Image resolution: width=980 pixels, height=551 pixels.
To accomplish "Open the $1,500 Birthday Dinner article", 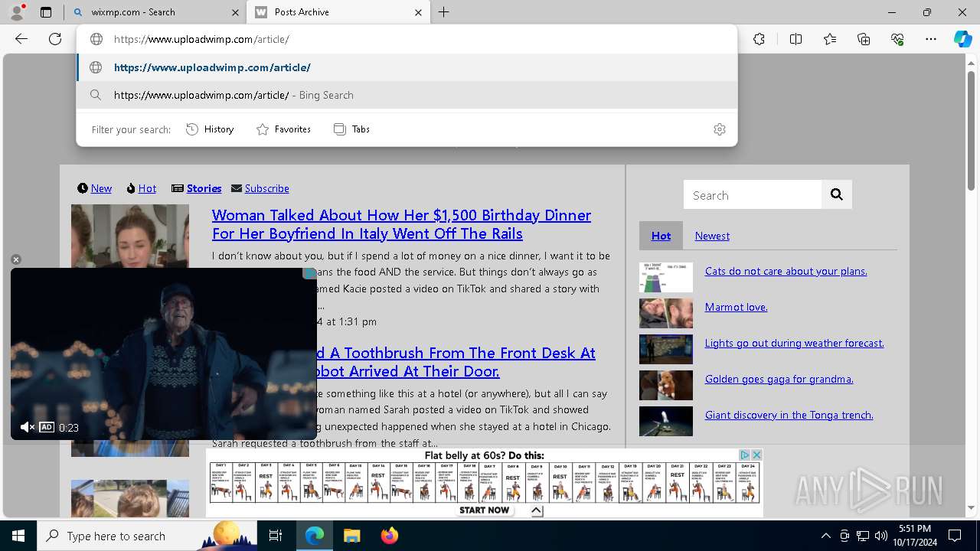I will click(401, 224).
